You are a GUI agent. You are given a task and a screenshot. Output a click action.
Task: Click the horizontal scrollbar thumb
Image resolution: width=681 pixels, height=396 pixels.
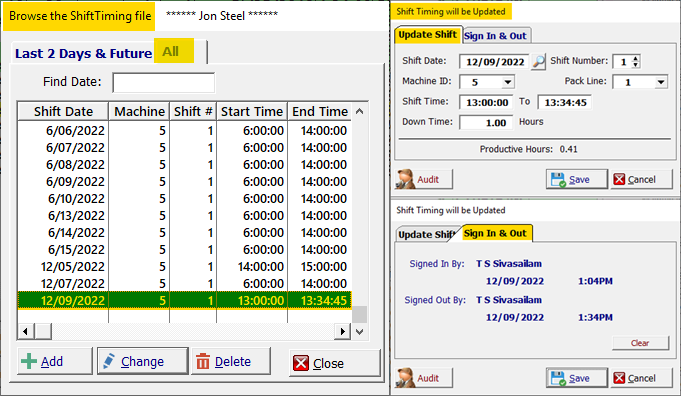(43, 332)
